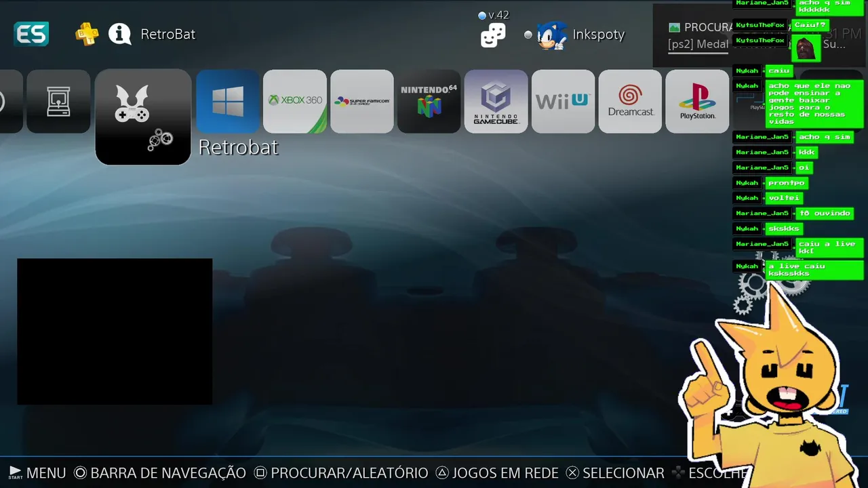Click the Inkspoty username
Viewport: 868px width, 488px height.
(x=598, y=35)
